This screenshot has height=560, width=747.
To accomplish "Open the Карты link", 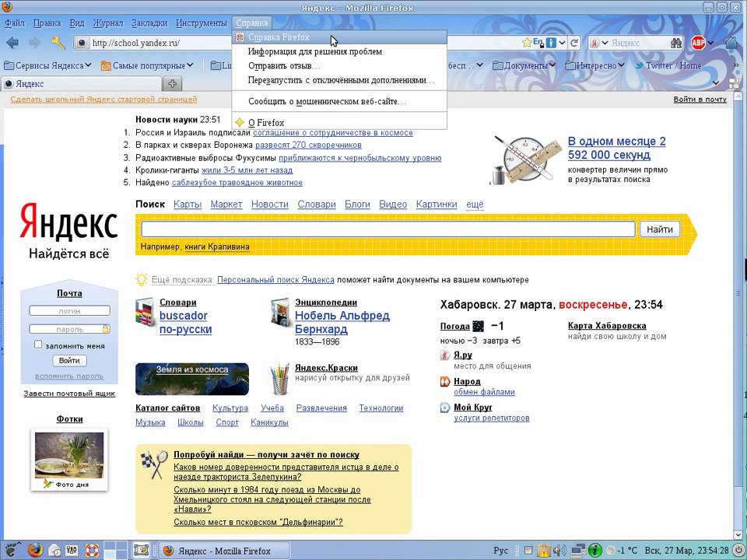I will 188,205.
